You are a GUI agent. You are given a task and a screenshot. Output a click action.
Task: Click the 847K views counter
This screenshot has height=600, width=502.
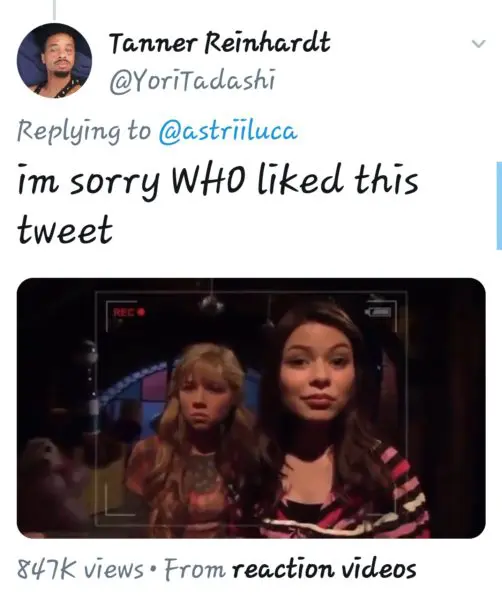[80, 569]
